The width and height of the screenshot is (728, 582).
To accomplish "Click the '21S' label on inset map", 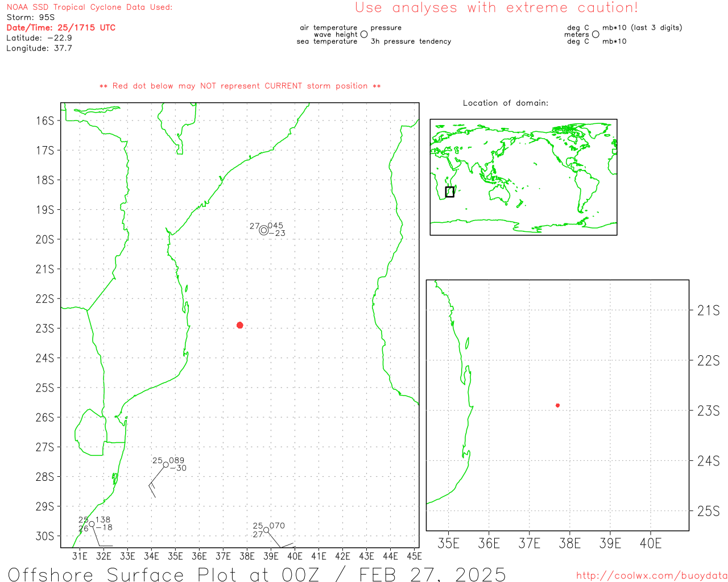I will pos(708,310).
